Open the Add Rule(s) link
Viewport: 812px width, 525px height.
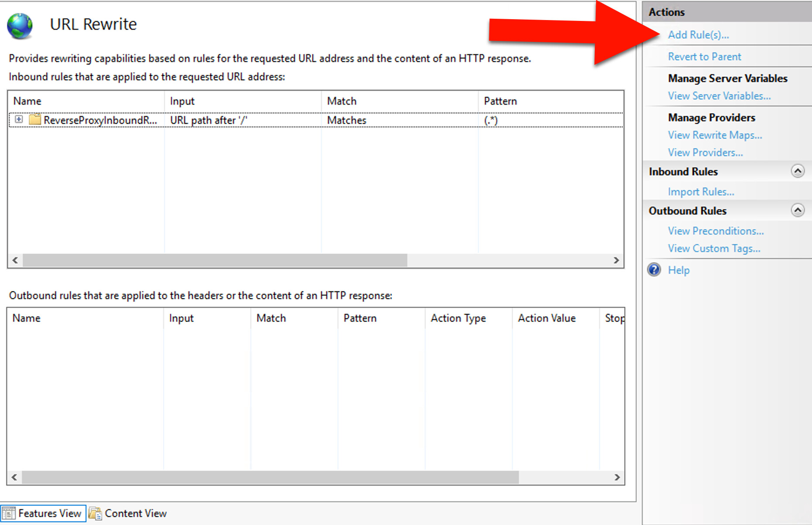click(x=698, y=35)
